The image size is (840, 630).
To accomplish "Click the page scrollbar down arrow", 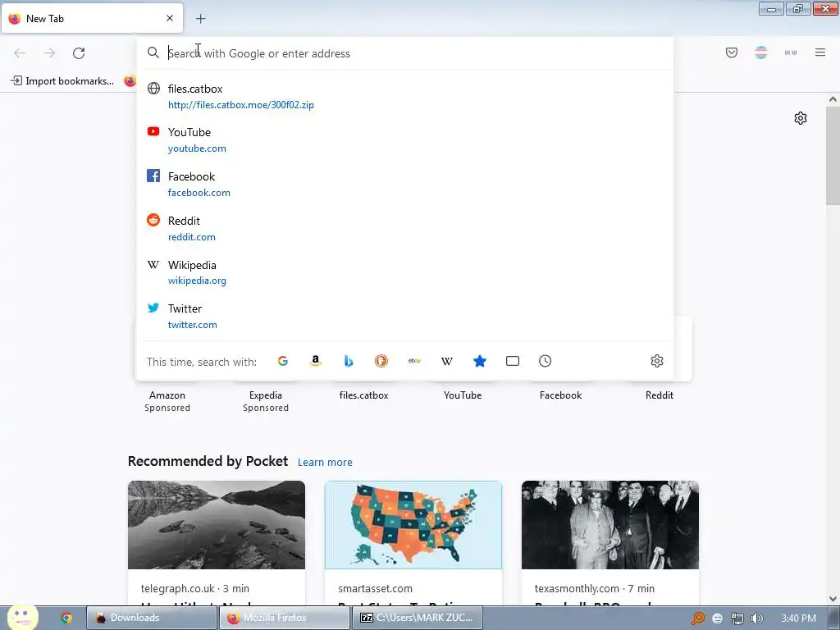I will (x=833, y=599).
